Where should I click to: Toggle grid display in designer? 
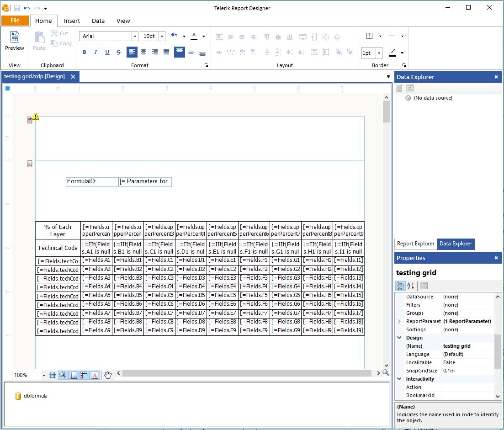[x=53, y=375]
